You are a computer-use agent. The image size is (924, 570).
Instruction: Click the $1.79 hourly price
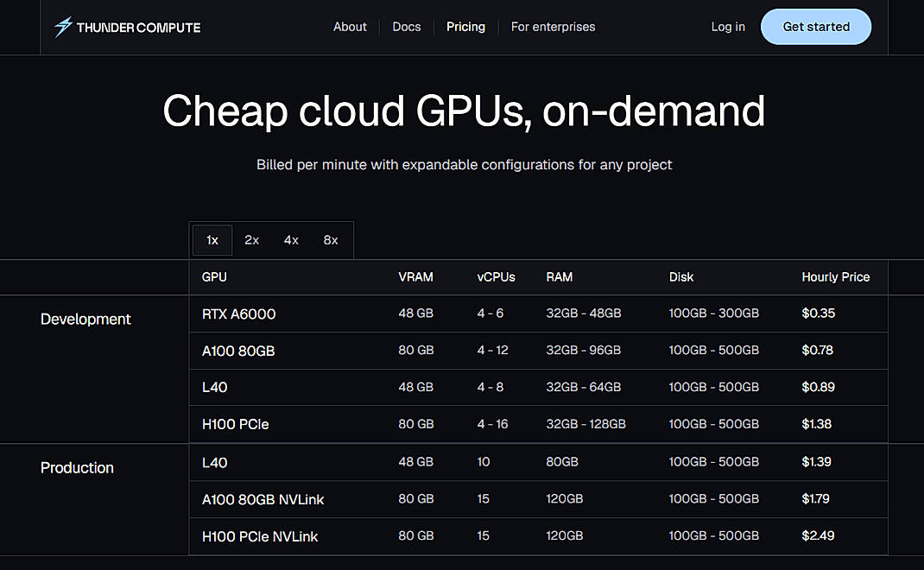pyautogui.click(x=815, y=498)
